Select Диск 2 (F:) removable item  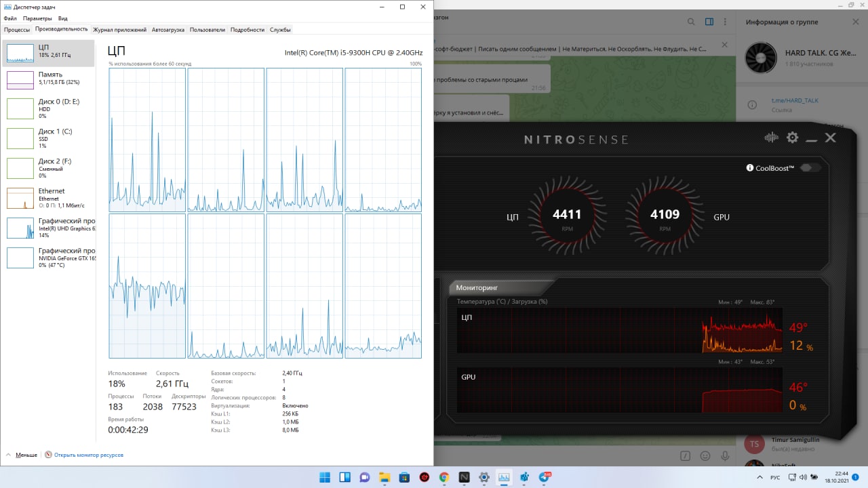[x=49, y=168]
